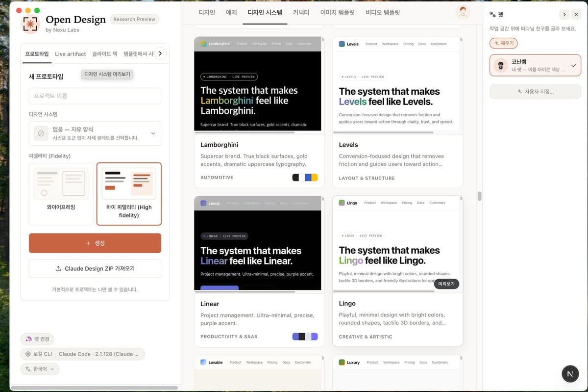
Task: Click Claude Design ZIP 가져오기 button
Action: [x=95, y=268]
